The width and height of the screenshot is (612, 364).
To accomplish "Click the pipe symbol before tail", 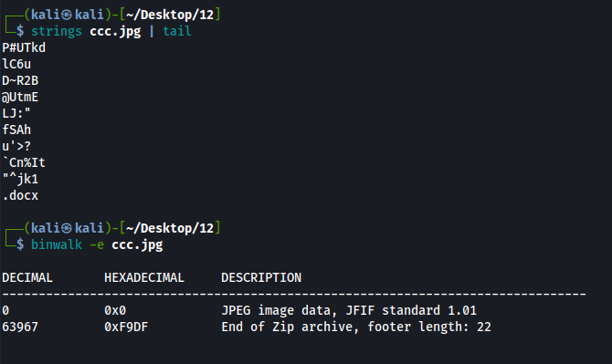I will click(x=152, y=31).
